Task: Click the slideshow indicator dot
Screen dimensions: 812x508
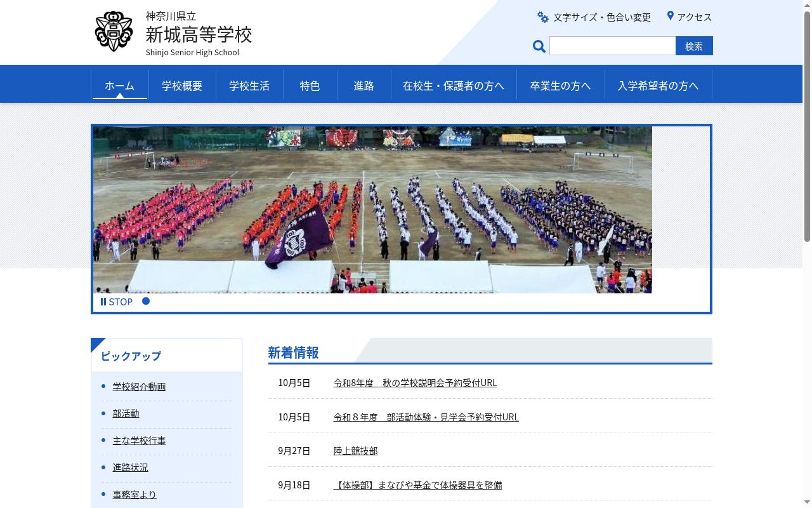Action: [146, 301]
